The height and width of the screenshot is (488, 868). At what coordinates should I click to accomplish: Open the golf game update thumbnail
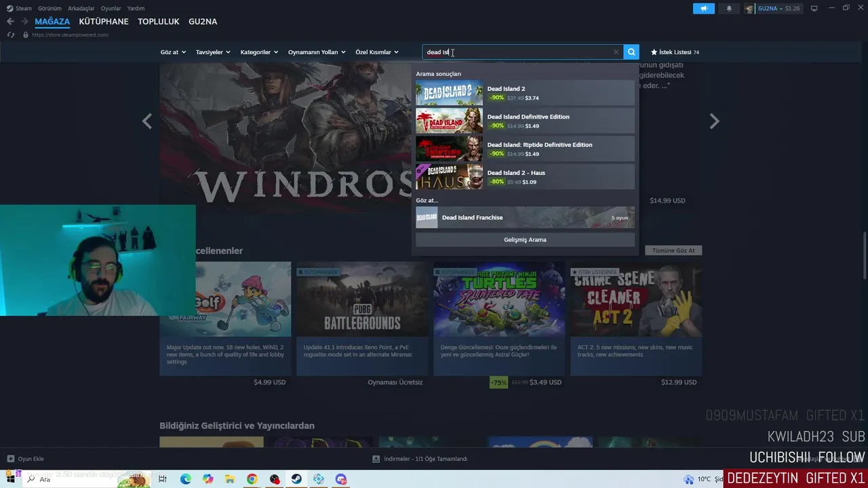[x=225, y=299]
